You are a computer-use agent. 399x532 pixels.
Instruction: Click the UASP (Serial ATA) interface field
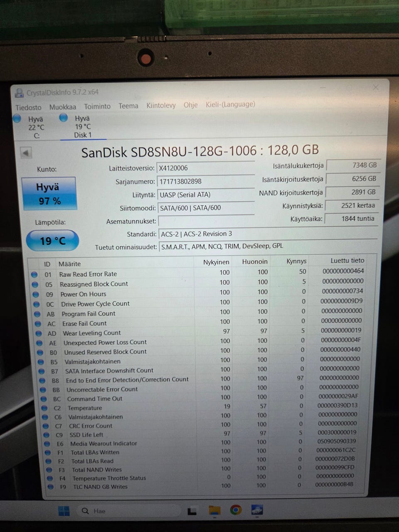[x=205, y=195]
